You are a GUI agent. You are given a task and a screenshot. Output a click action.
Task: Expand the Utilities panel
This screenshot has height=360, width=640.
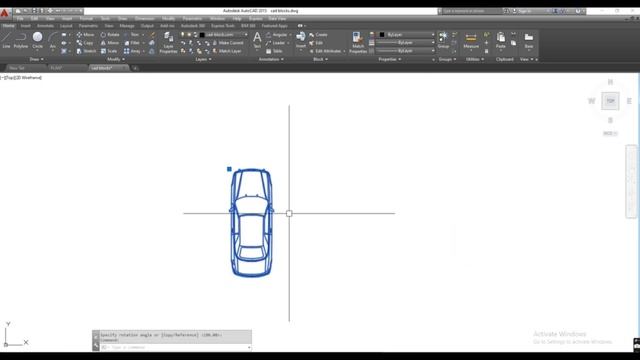click(475, 59)
